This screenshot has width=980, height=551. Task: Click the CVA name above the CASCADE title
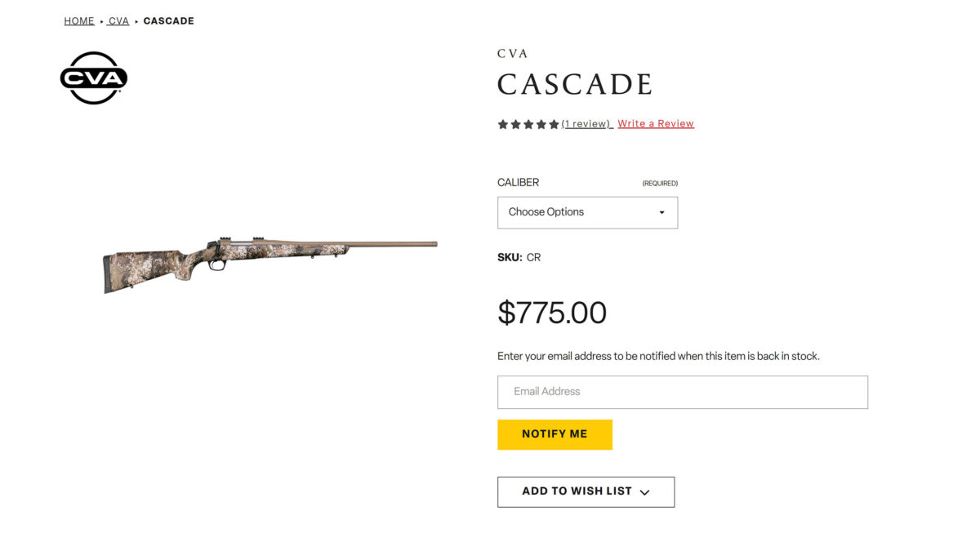(511, 53)
